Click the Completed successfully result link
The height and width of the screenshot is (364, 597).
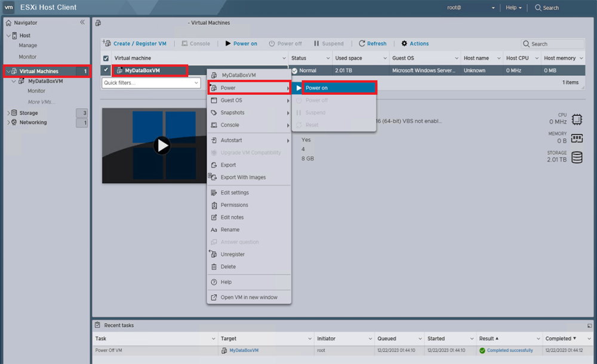[510, 350]
